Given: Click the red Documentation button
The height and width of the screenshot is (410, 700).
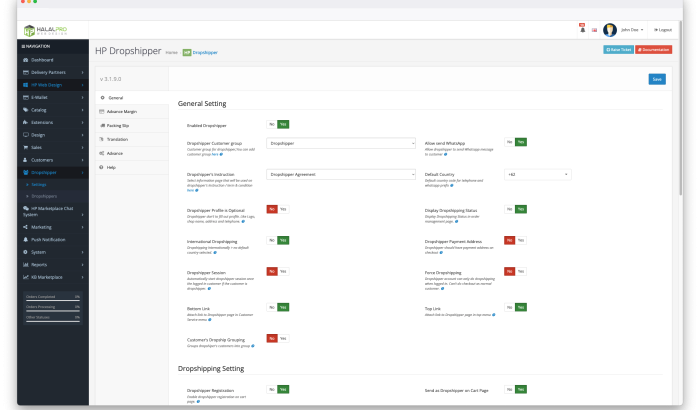Looking at the screenshot, I should pos(654,50).
